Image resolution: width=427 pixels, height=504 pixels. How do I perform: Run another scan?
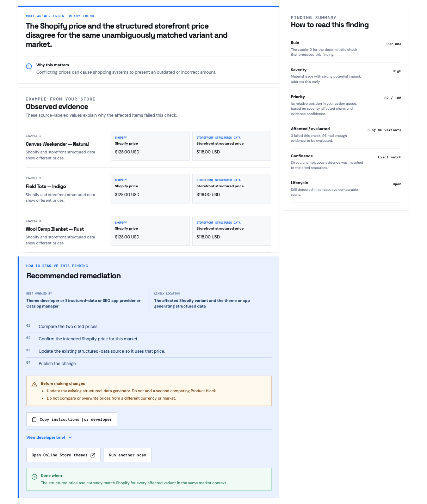coord(128,455)
